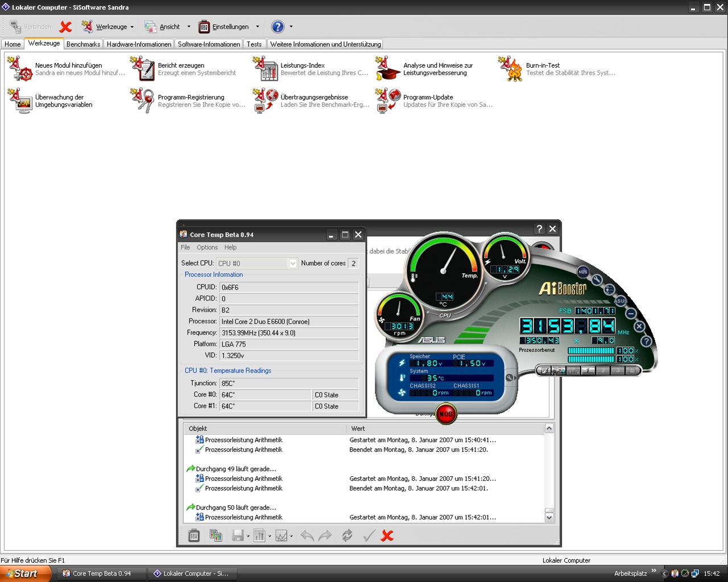
Task: Open Weitere Informationen und Unterstützung tab
Action: point(325,44)
